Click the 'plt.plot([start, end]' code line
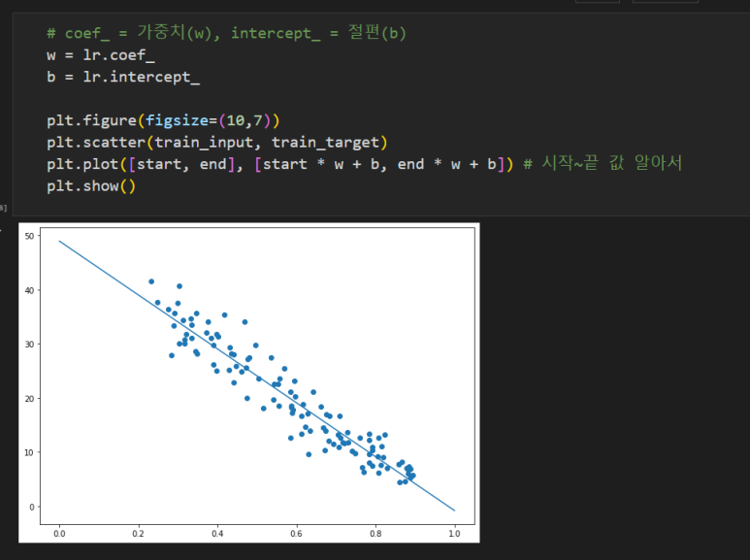This screenshot has height=560, width=750. click(279, 164)
